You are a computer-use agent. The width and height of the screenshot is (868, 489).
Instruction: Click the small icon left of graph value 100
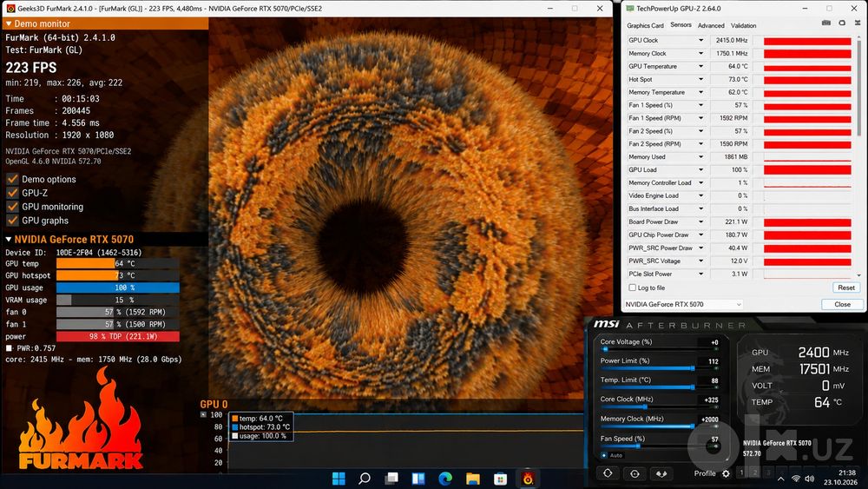(203, 414)
